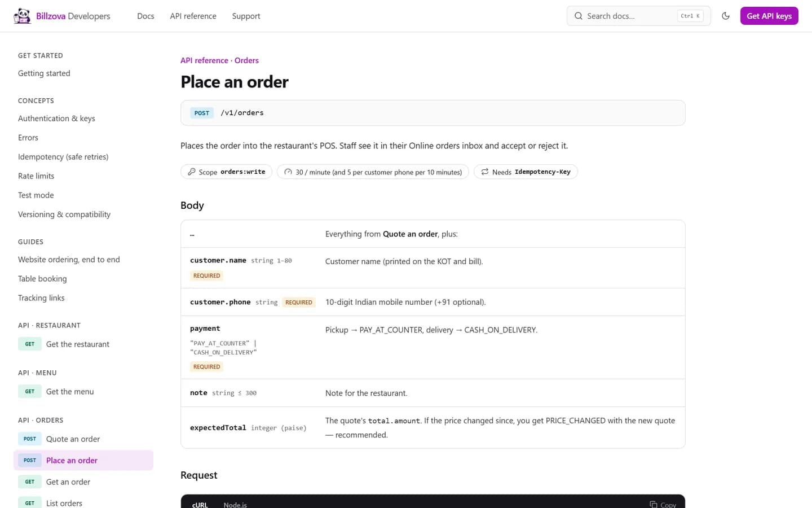Select Place an order in sidebar
The image size is (812, 508).
83,460
